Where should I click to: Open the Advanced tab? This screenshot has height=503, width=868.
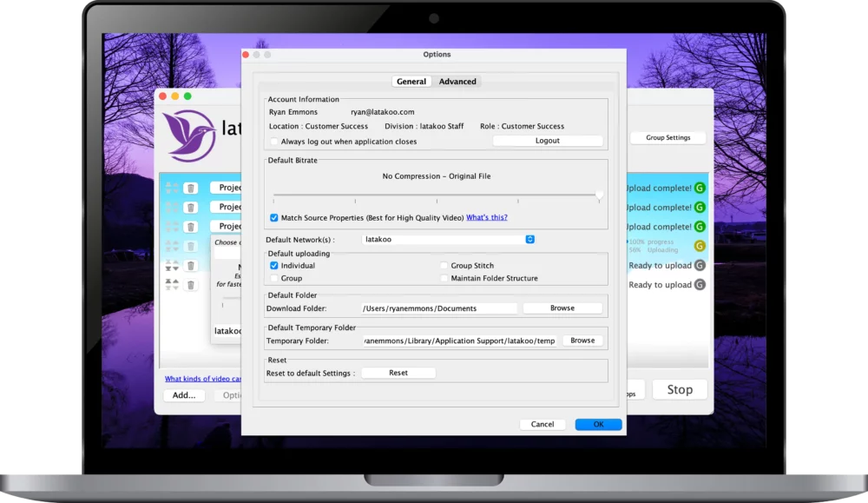pyautogui.click(x=457, y=82)
